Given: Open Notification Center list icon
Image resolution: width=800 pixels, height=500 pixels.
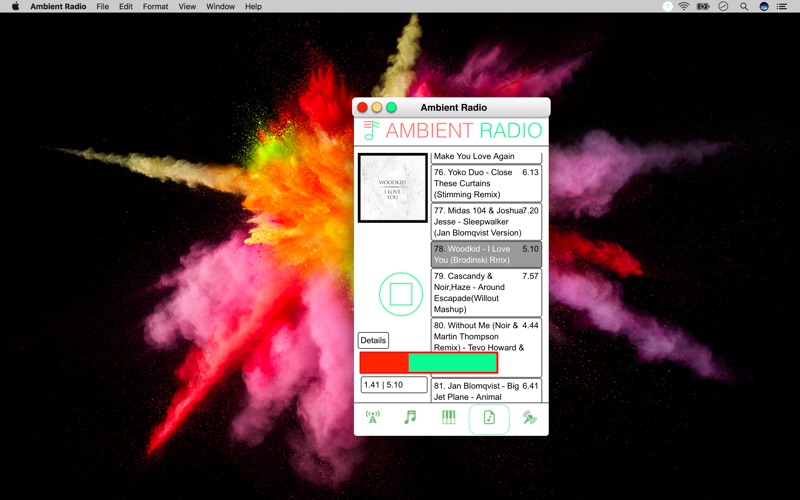Looking at the screenshot, I should (782, 6).
